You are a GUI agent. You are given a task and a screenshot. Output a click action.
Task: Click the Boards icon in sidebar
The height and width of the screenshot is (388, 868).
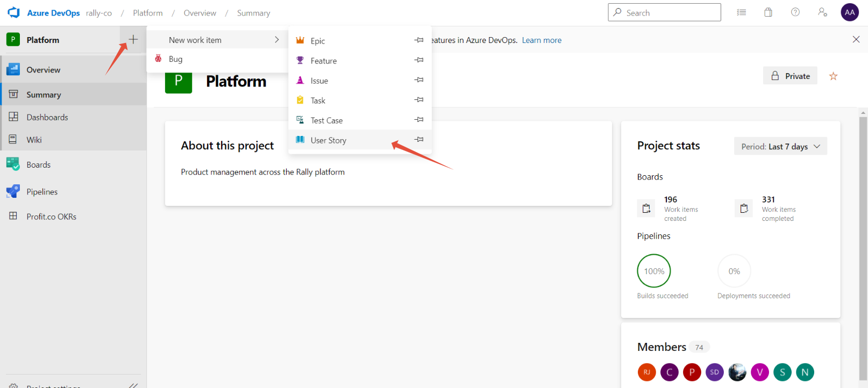coord(13,164)
